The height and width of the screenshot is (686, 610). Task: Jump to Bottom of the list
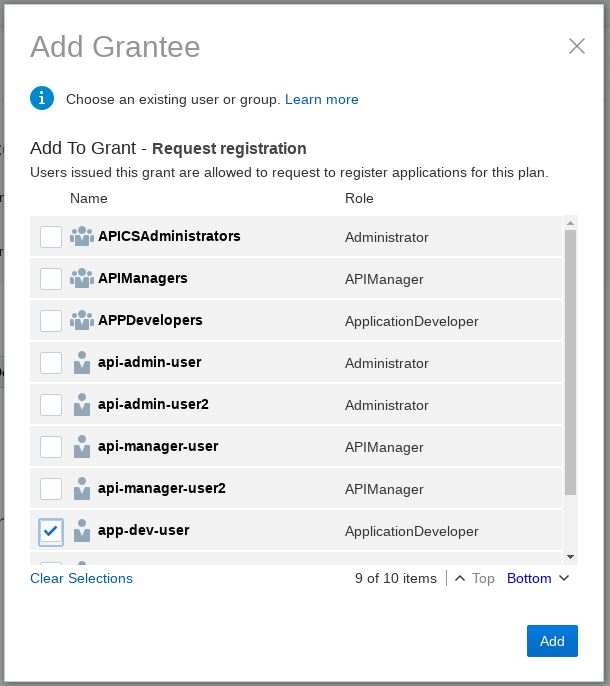pos(537,578)
